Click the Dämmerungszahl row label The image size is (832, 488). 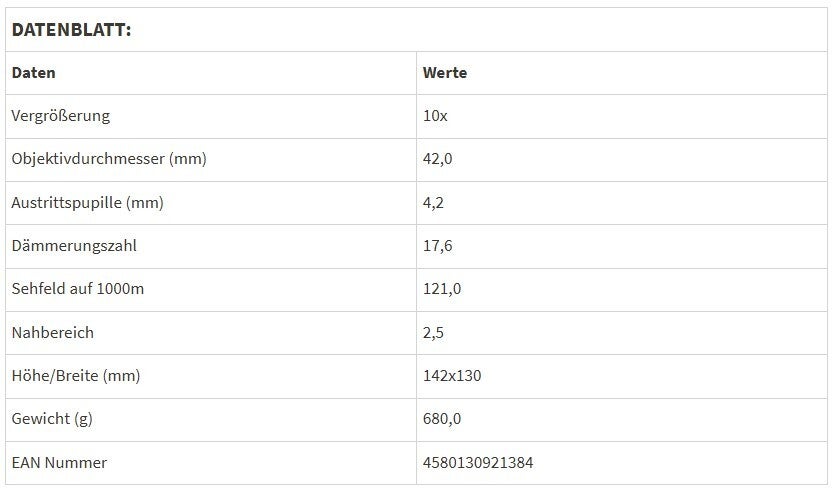71,246
